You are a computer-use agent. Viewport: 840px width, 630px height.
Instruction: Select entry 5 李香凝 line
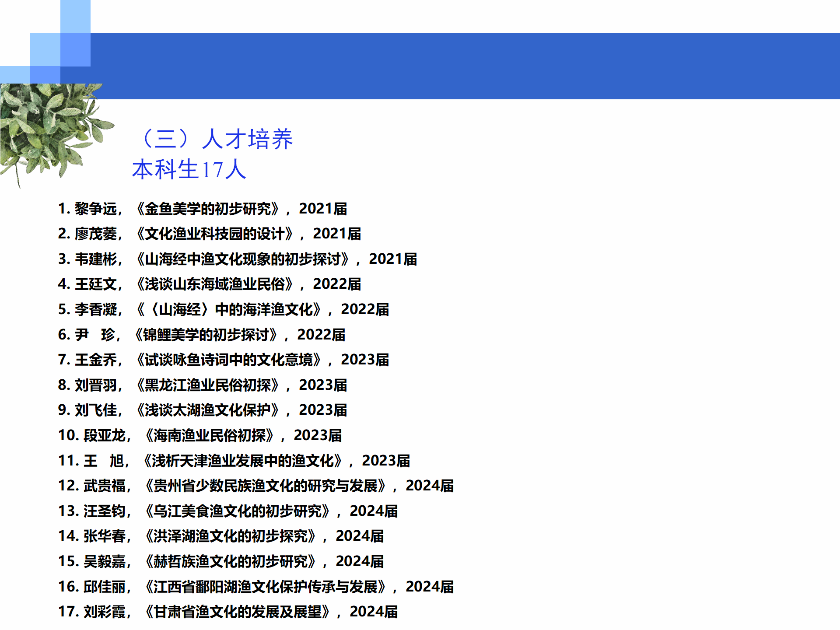(x=223, y=309)
